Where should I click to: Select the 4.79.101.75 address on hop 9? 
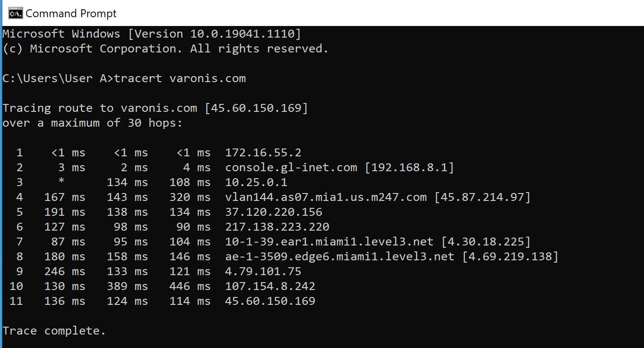[263, 271]
